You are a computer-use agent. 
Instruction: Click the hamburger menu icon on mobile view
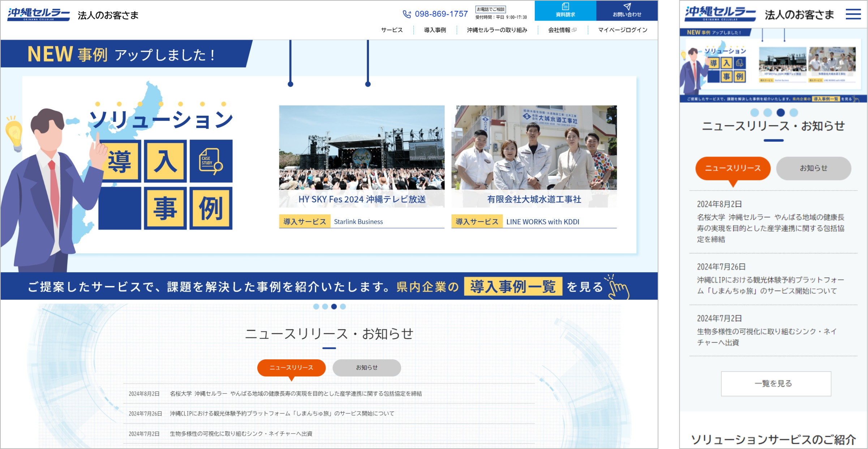pyautogui.click(x=853, y=14)
